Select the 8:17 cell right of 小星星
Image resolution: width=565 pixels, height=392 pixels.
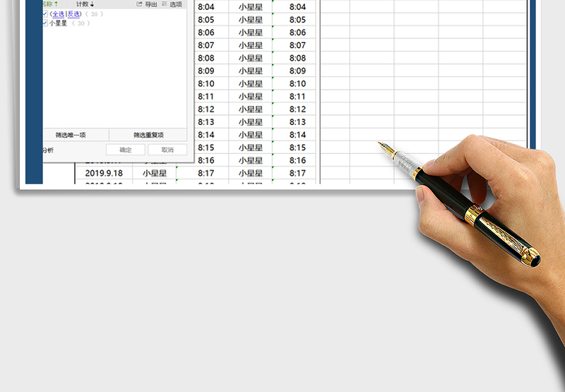click(297, 173)
